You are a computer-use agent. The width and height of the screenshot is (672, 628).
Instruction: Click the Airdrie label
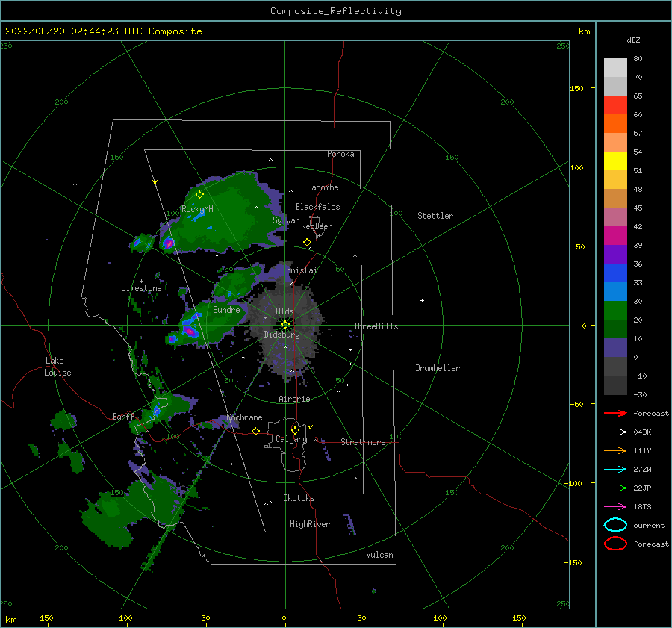[294, 399]
